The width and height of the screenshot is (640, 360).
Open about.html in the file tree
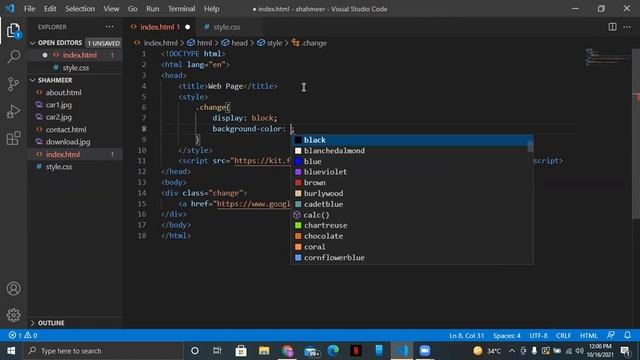click(63, 93)
